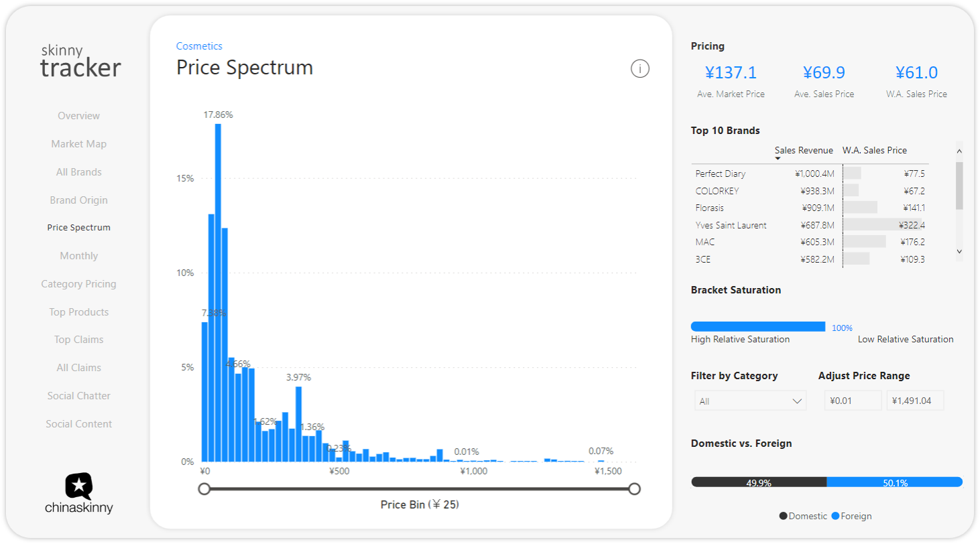The width and height of the screenshot is (980, 544).
Task: Toggle the Foreign legend item
Action: tap(851, 516)
